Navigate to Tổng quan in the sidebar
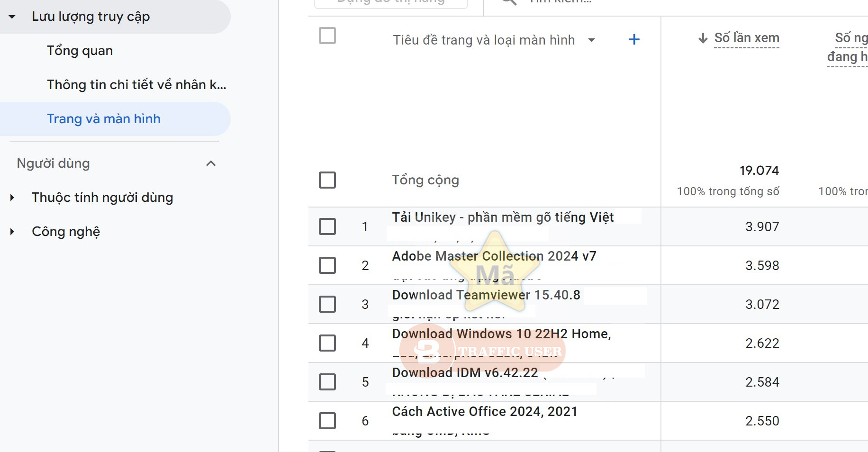 [x=80, y=50]
